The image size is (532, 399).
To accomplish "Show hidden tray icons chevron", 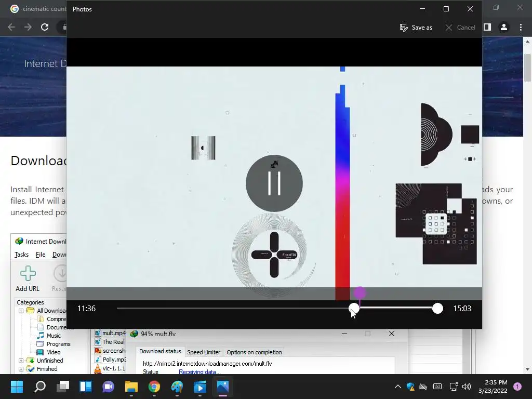I will pyautogui.click(x=397, y=387).
